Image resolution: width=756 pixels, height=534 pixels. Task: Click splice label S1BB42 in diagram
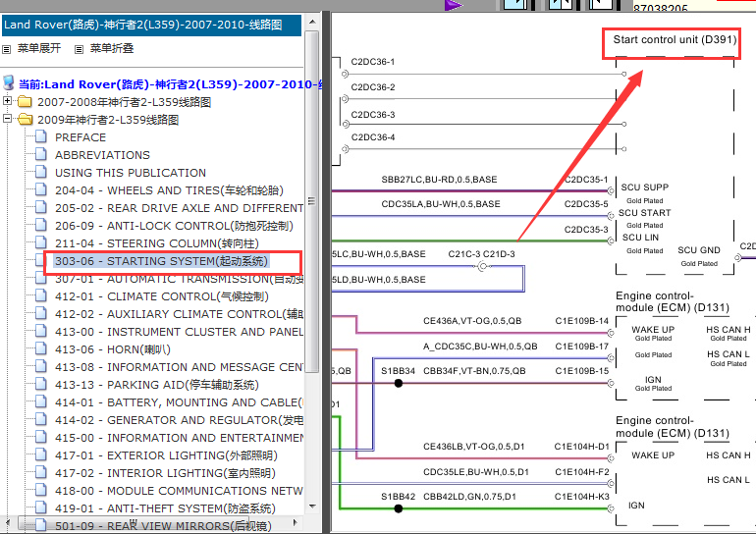tap(399, 497)
